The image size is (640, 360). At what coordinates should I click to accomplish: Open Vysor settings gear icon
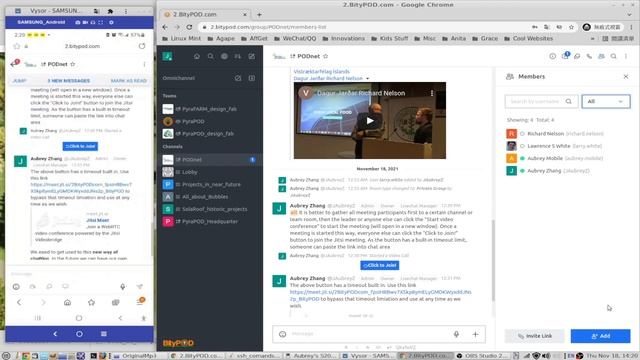pyautogui.click(x=111, y=22)
